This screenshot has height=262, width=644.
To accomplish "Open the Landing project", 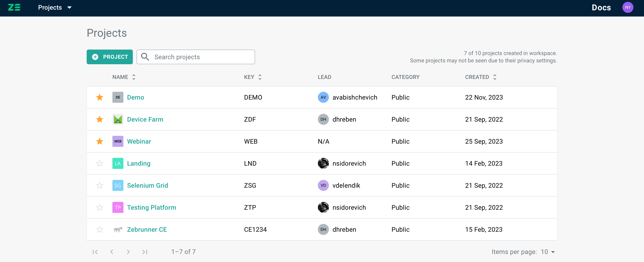I will (139, 163).
